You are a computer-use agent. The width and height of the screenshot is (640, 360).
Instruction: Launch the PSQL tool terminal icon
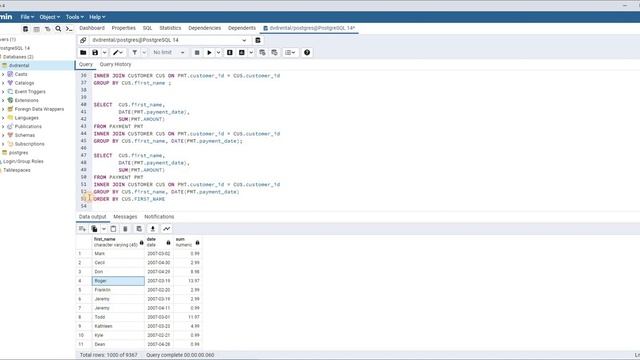pos(69,29)
